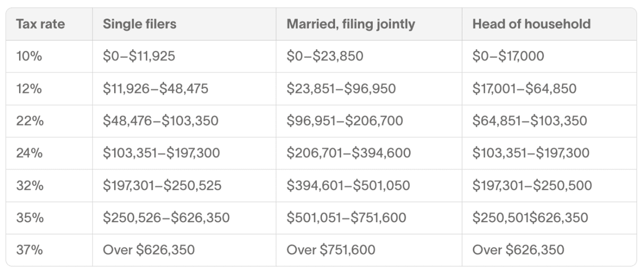Select the $23,851–$96,950 cell
The image size is (644, 273).
point(341,89)
